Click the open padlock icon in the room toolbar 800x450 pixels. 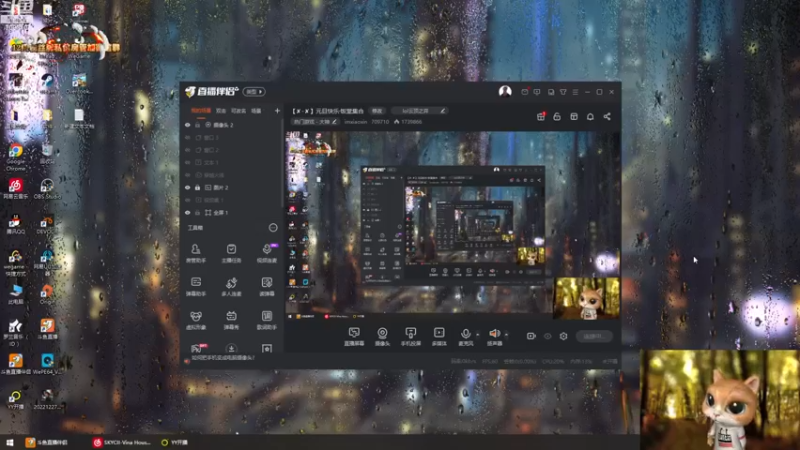[x=557, y=116]
